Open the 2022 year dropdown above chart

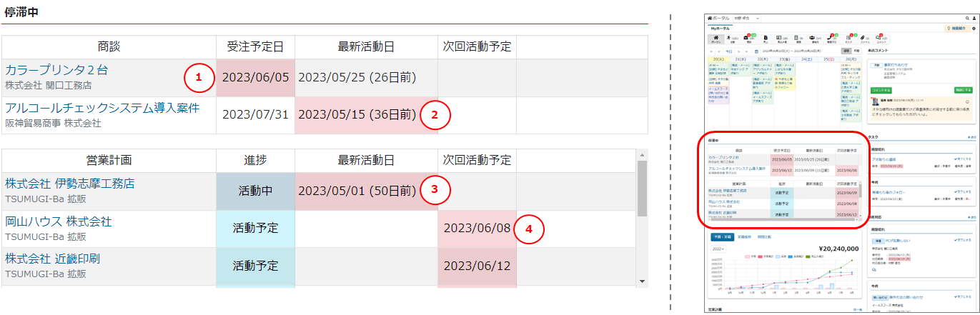(718, 249)
